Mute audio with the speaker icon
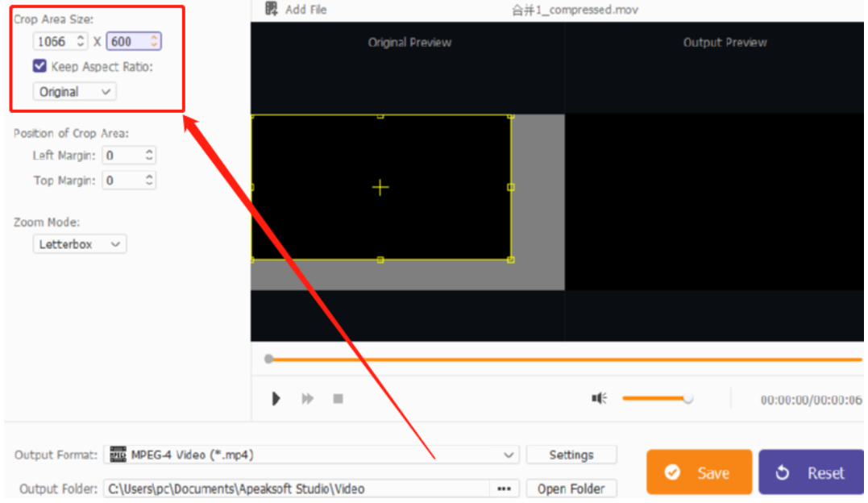Viewport: 868px width, 503px height. [x=599, y=398]
